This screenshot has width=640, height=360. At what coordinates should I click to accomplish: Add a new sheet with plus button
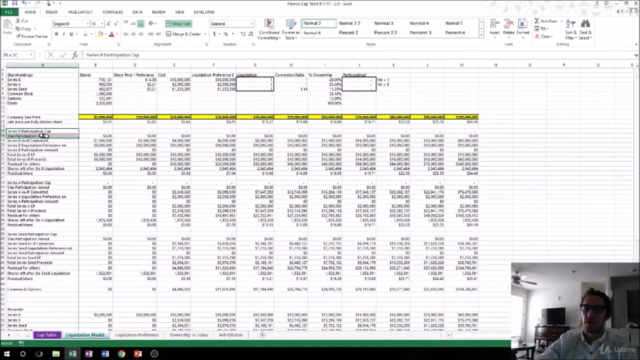tap(262, 335)
